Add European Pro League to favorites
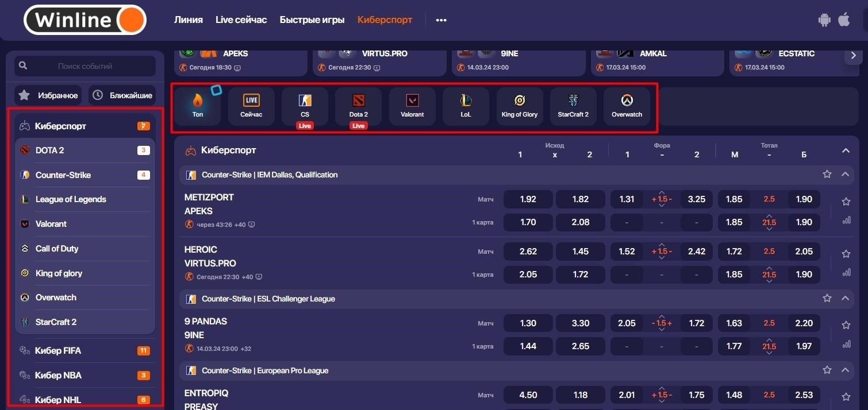This screenshot has width=868, height=410. (827, 370)
